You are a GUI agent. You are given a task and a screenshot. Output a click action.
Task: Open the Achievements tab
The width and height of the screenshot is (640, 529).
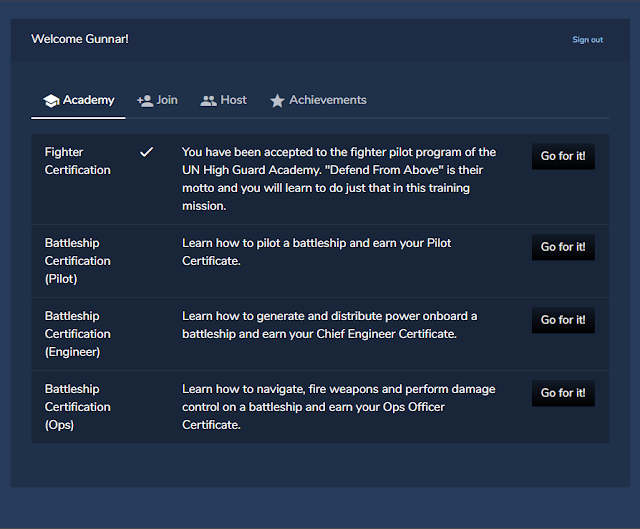(318, 100)
